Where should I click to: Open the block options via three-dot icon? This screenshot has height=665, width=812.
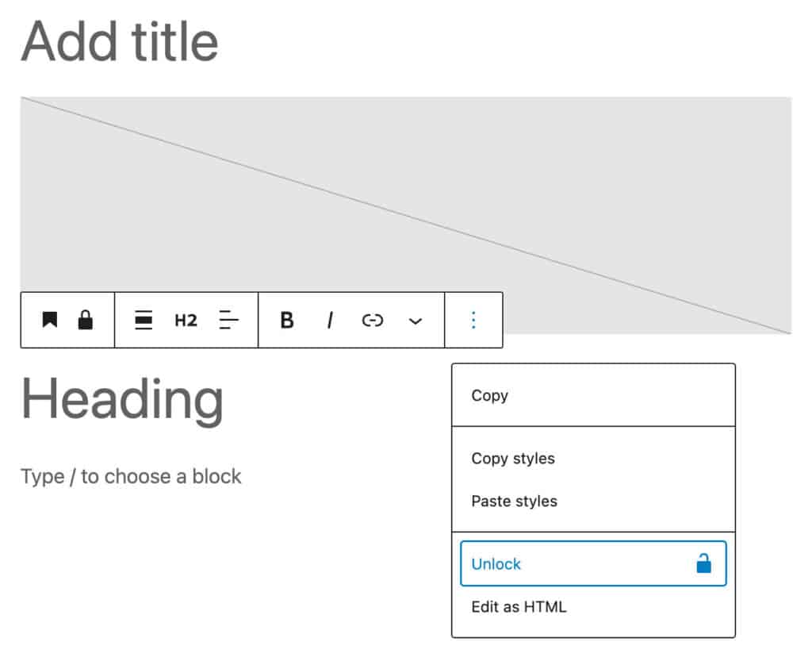click(473, 320)
